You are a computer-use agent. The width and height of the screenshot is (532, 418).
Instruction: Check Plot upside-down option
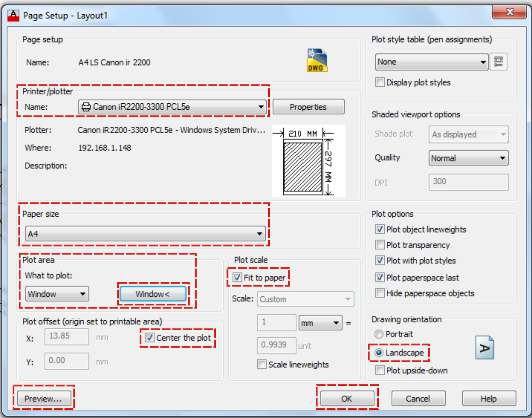click(x=380, y=370)
